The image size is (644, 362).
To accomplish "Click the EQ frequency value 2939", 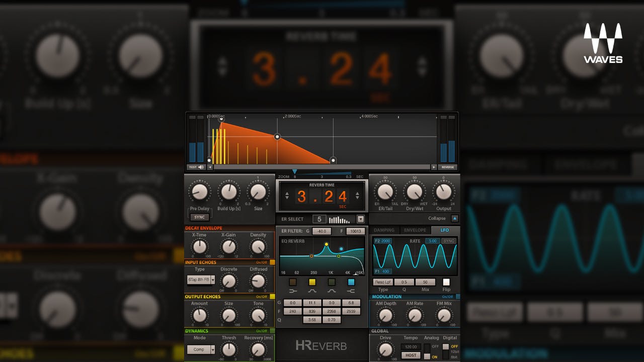I will click(351, 312).
